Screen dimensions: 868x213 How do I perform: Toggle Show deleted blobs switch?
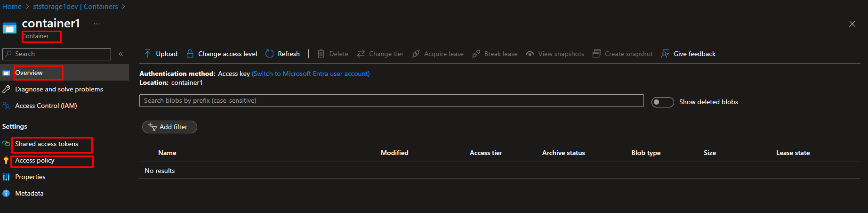click(x=662, y=102)
